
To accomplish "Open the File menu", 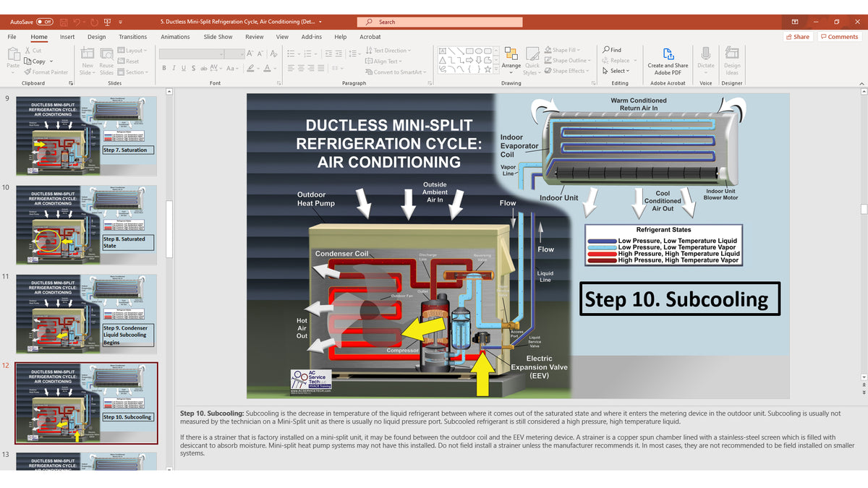I will (12, 37).
